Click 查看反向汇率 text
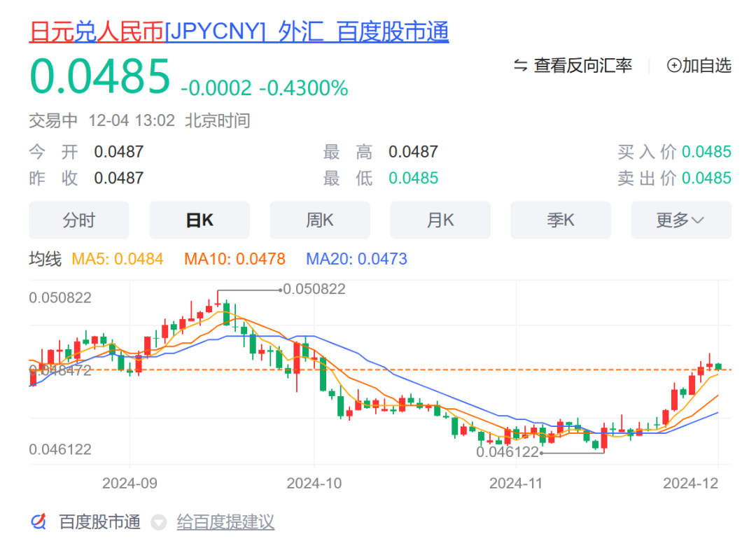The height and width of the screenshot is (541, 756). (x=582, y=66)
